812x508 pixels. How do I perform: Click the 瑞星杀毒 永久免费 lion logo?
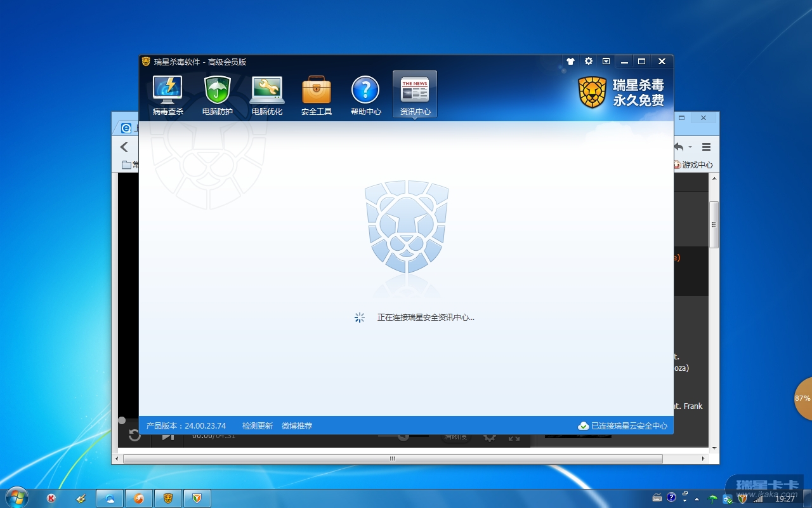coord(621,93)
